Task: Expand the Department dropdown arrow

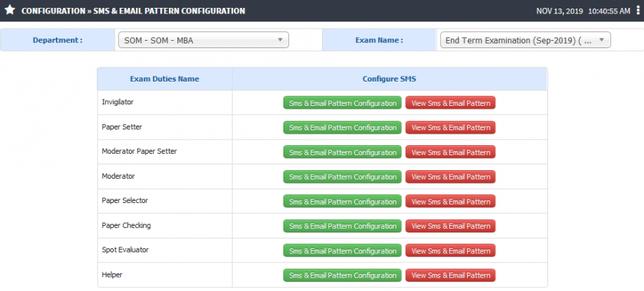Action: tap(280, 40)
